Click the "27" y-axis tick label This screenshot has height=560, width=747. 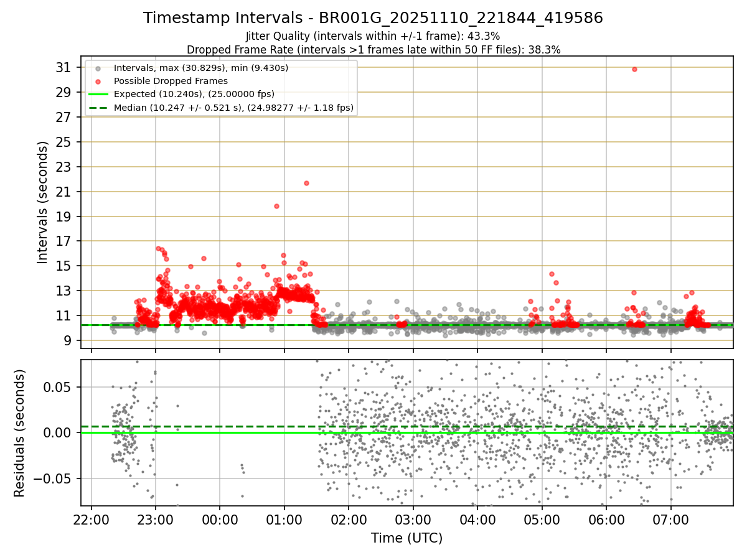click(64, 117)
